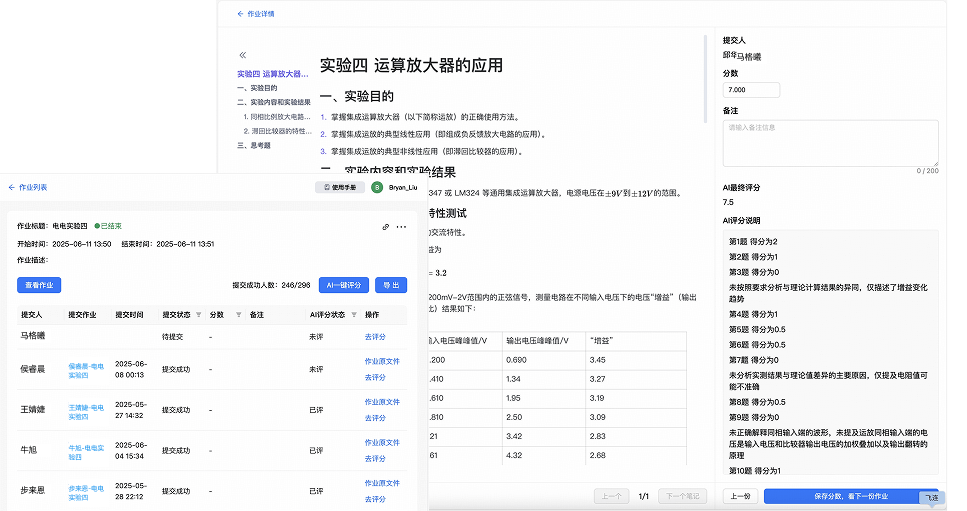Open submission 牛旭-电电实验四

86,452
